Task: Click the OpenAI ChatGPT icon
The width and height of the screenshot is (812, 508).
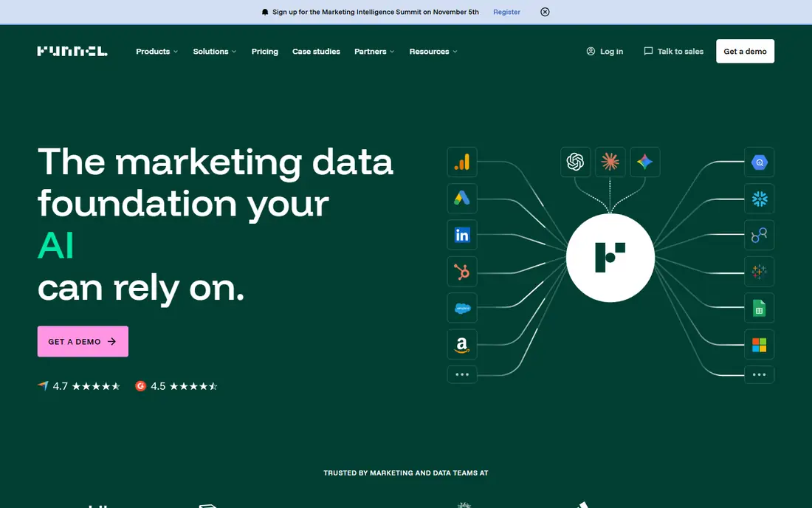Action: point(575,162)
